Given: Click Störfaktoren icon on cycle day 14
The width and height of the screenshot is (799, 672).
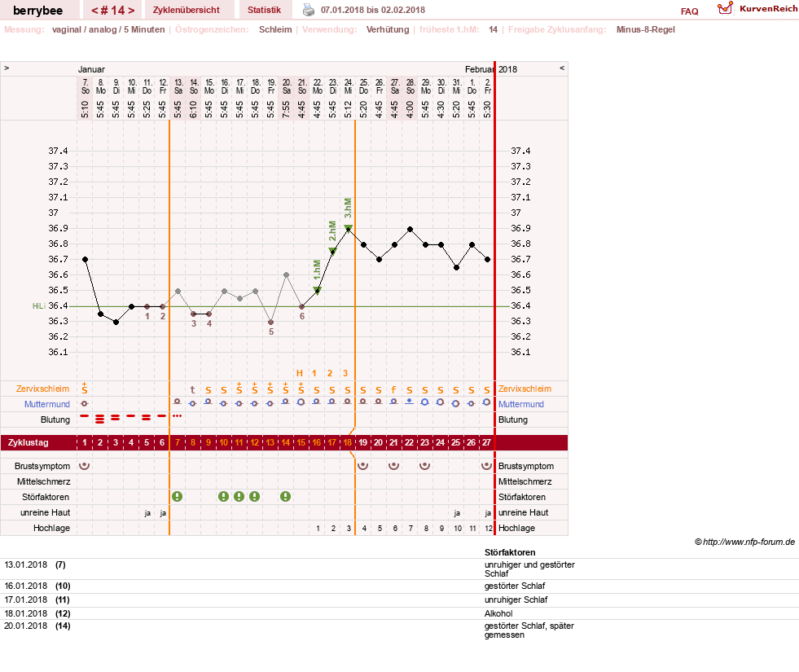Looking at the screenshot, I should pos(285,496).
